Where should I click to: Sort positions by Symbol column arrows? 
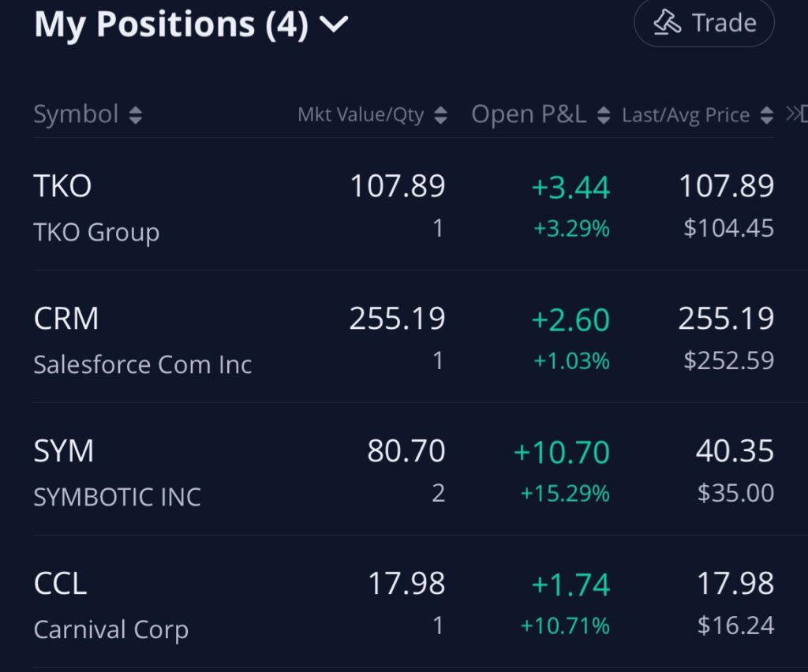coord(136,116)
